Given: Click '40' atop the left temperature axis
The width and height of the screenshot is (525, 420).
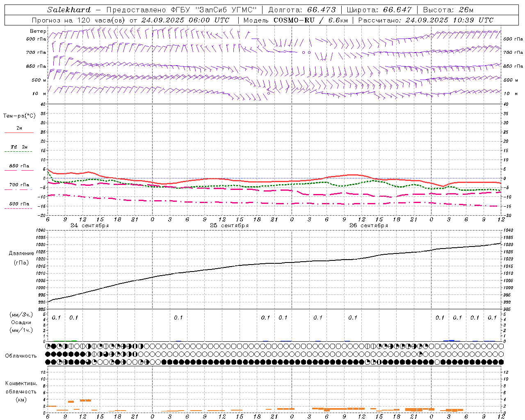Looking at the screenshot, I should [43, 104].
